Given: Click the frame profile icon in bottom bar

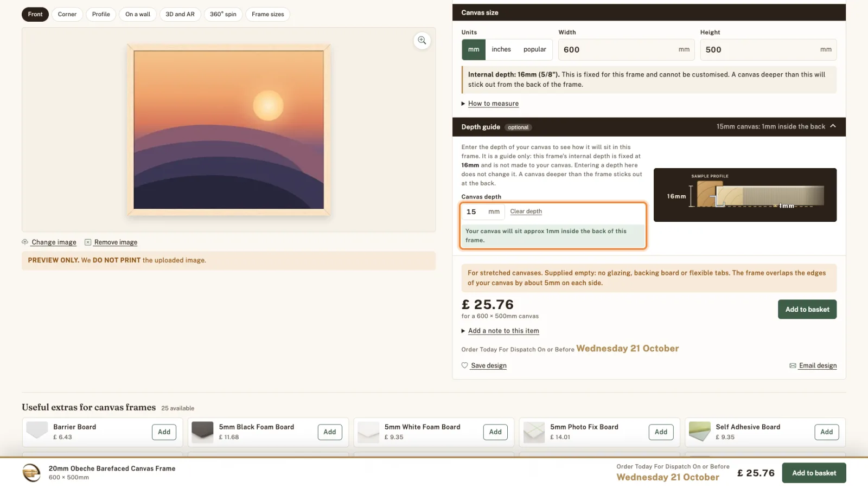Looking at the screenshot, I should 31,473.
